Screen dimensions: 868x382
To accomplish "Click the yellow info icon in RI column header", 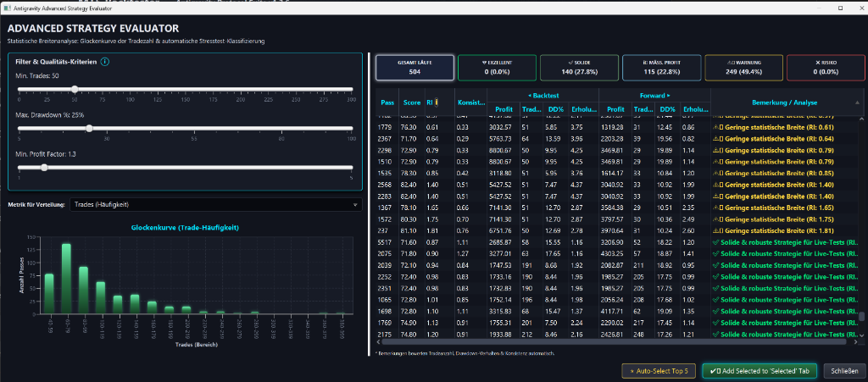I will click(437, 102).
